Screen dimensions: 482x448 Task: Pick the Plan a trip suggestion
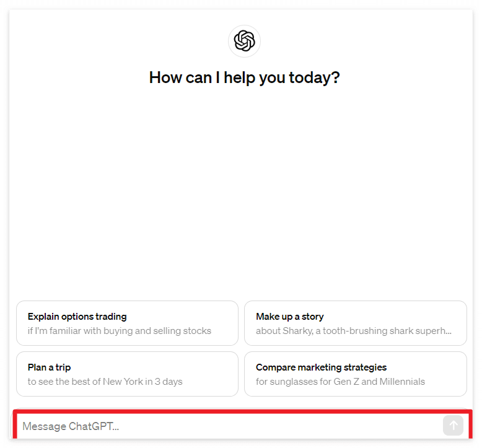point(127,374)
